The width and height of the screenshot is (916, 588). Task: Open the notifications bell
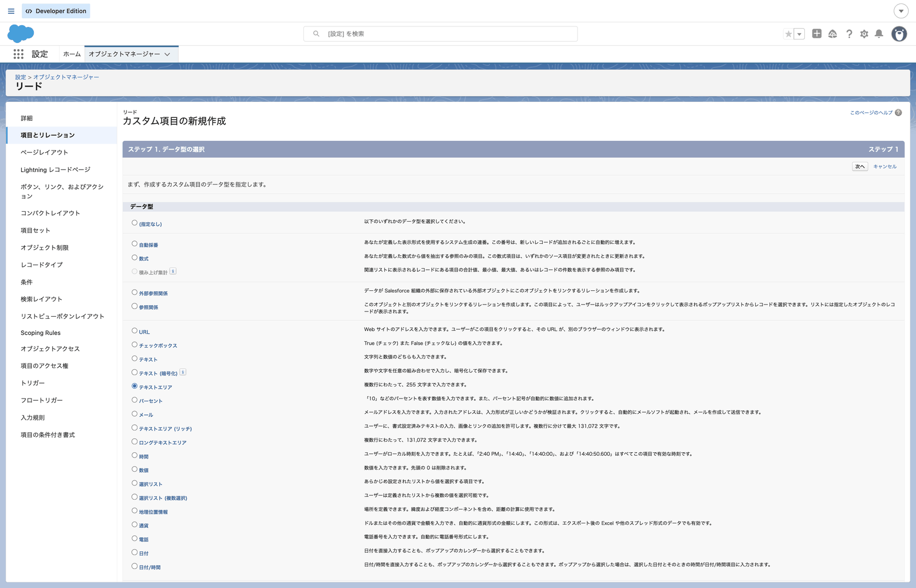tap(879, 34)
